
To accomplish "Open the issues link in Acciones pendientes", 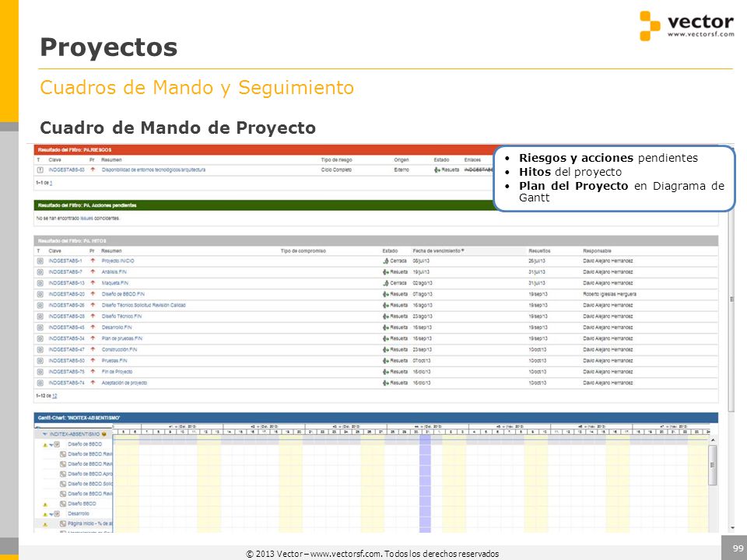I will (86, 219).
